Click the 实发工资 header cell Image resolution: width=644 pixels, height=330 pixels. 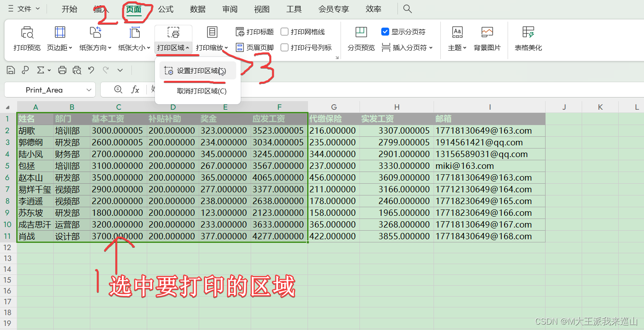click(x=397, y=119)
